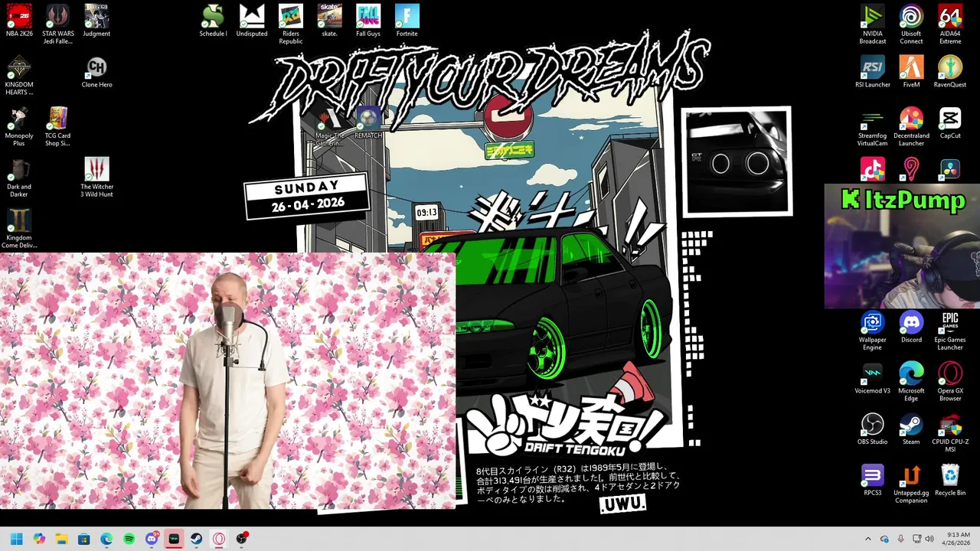Switch to Discord in the taskbar

[152, 539]
